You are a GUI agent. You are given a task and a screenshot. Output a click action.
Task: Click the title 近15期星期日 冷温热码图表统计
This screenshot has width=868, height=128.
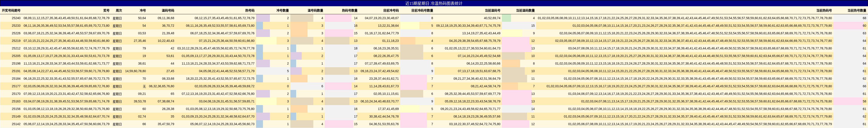434,3
